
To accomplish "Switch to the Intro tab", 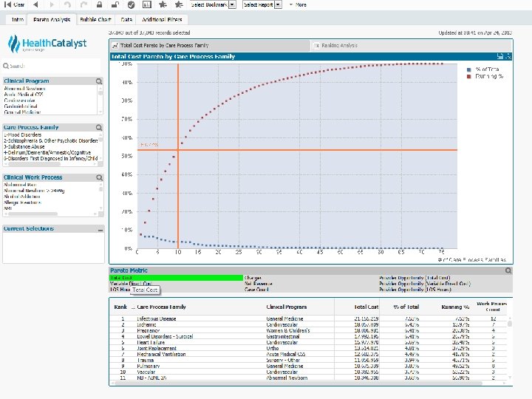I will (17, 20).
